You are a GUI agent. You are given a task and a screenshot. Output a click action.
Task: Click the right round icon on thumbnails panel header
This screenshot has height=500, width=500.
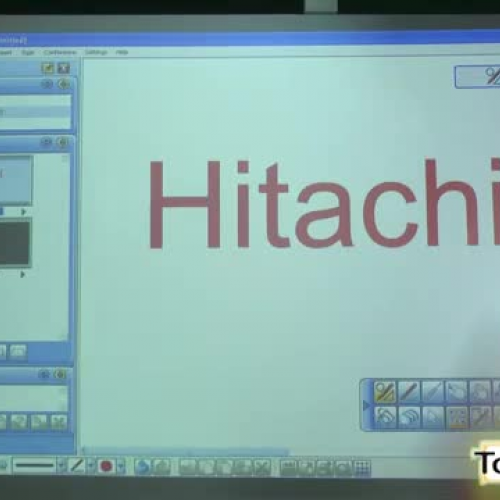[62, 142]
